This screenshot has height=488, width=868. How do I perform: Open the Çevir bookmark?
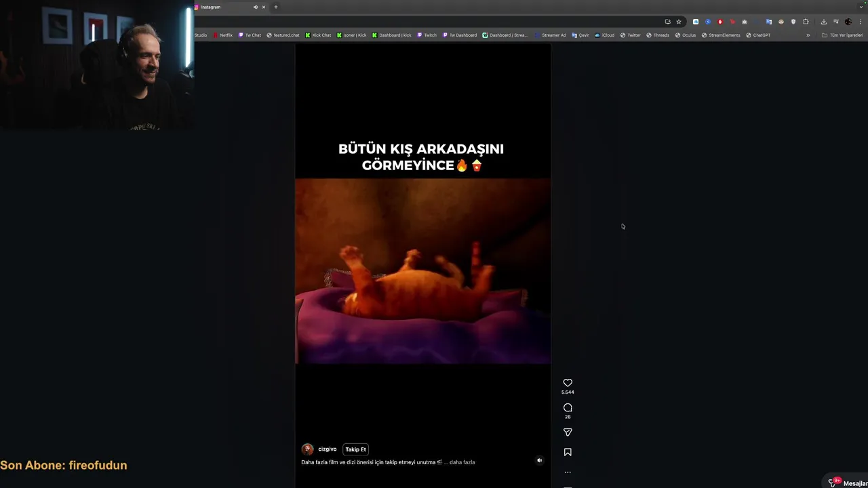[580, 35]
